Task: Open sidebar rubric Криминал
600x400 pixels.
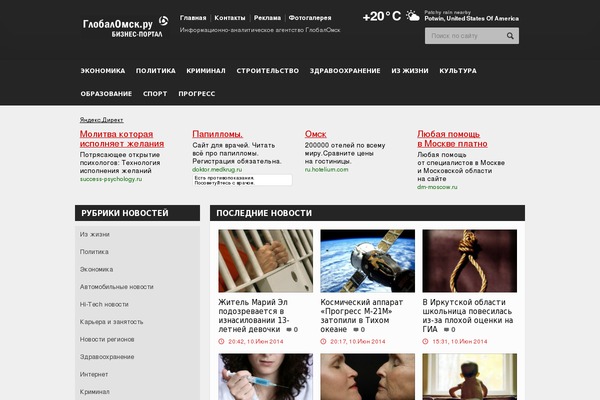Action: pos(95,392)
